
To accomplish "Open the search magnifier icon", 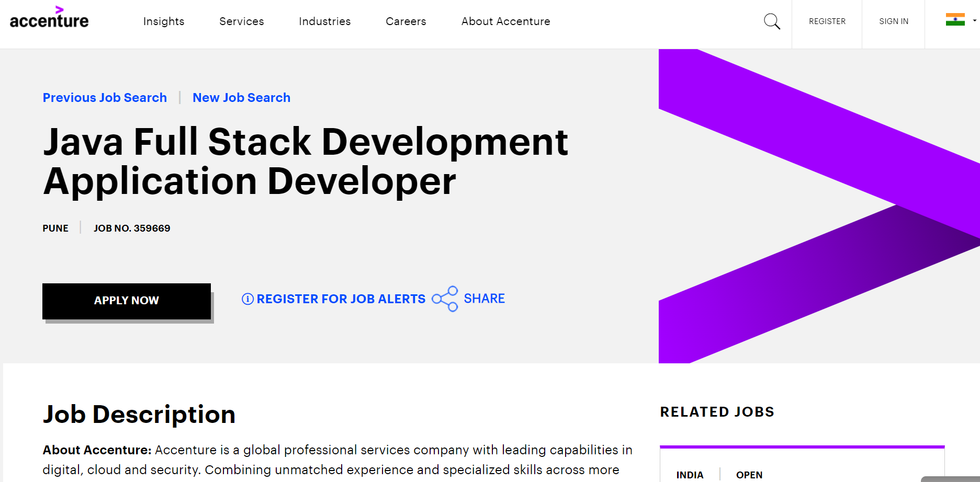I will pyautogui.click(x=772, y=21).
